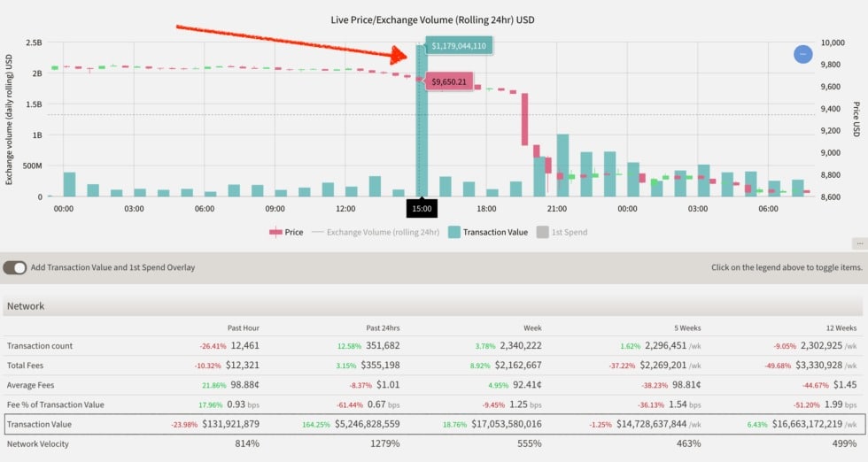Click the 12 Weeks column header
The width and height of the screenshot is (868, 462).
(x=841, y=328)
